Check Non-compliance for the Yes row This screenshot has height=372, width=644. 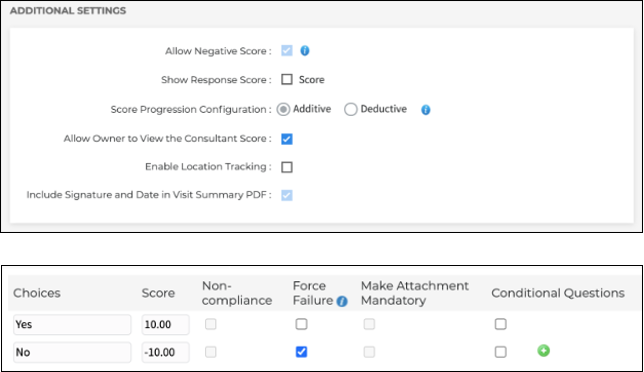click(211, 324)
